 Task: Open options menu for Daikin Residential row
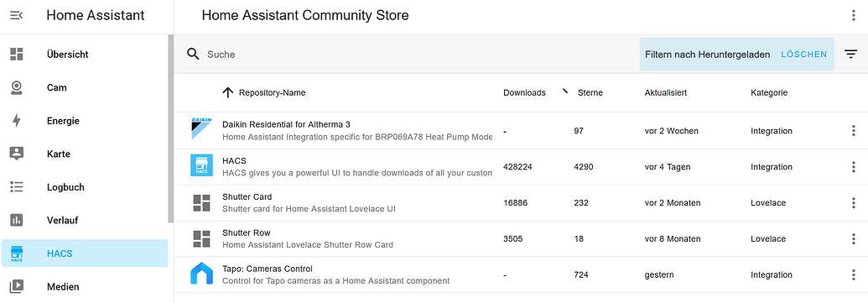853,131
